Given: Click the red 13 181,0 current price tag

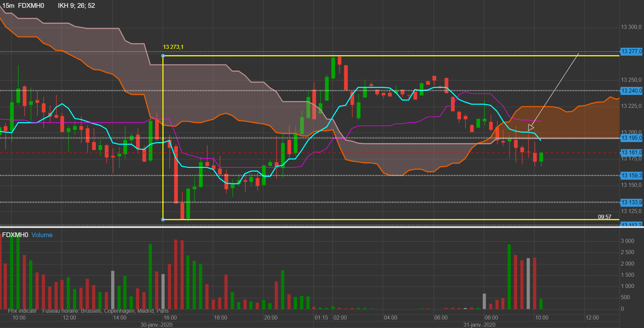Looking at the screenshot, I should pyautogui.click(x=631, y=153).
